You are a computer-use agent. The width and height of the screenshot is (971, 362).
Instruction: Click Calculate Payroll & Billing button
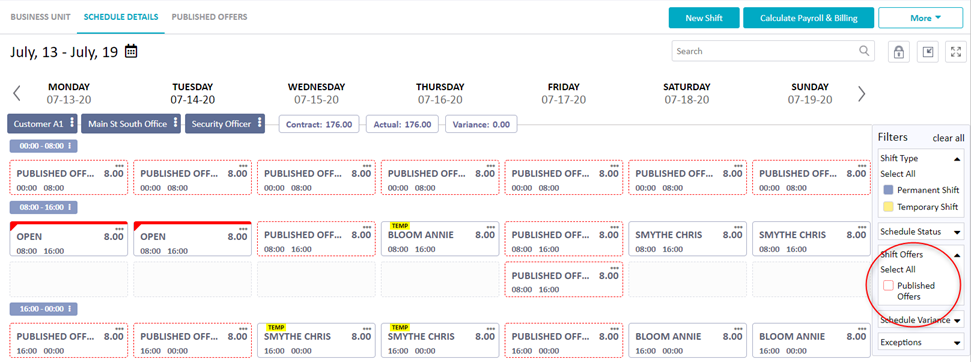808,18
